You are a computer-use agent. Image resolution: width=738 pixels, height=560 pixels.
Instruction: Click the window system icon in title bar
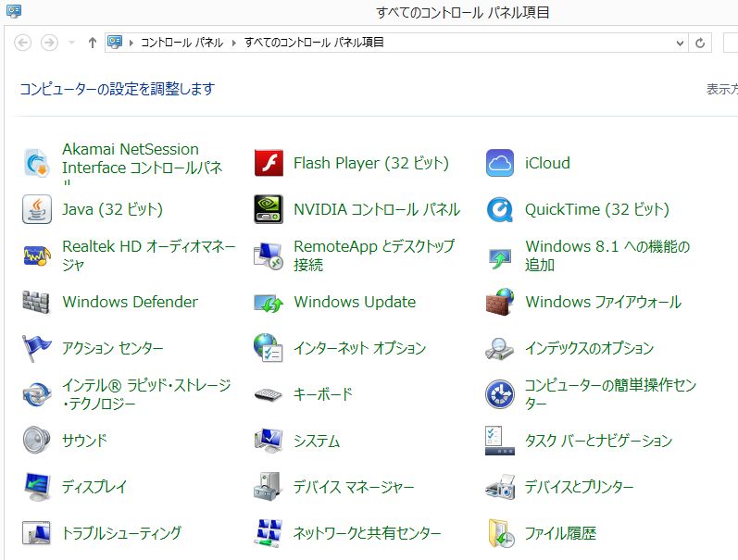(x=14, y=11)
